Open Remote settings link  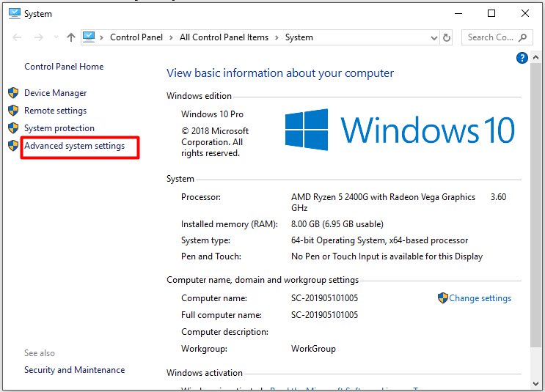[55, 111]
